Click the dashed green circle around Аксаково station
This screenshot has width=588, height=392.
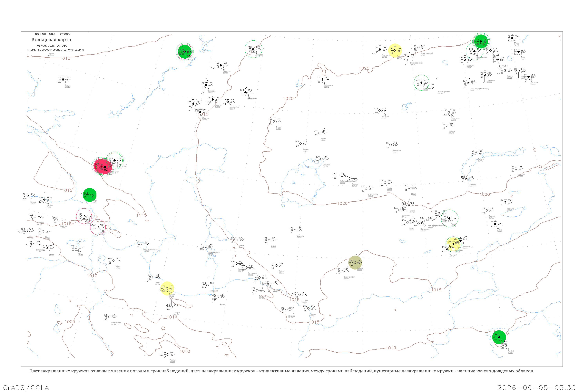coord(253,49)
